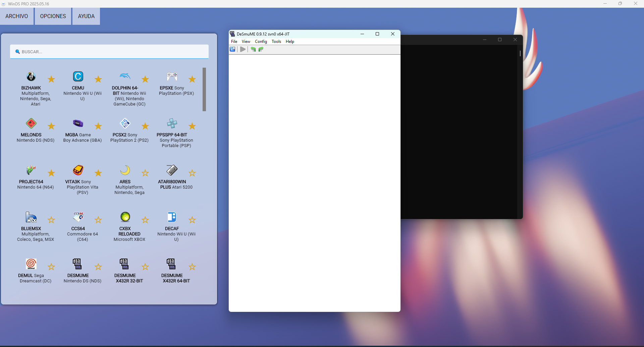Launch the ARES moon icon
Viewport: 644px width, 347px height.
[x=125, y=170]
